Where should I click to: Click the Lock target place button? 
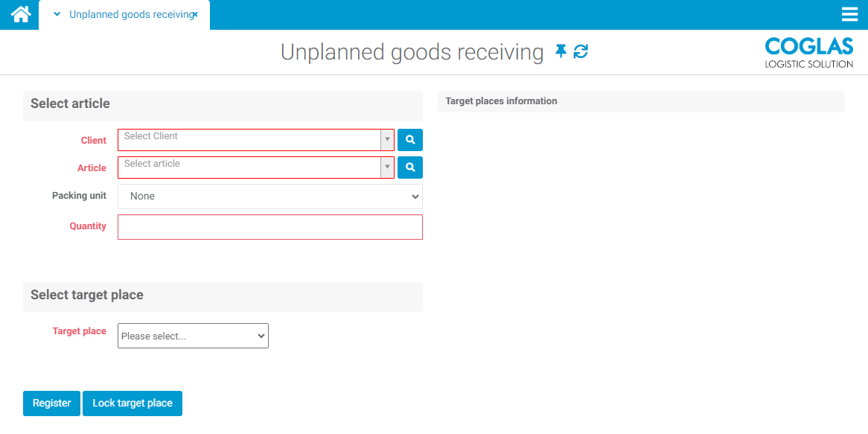[132, 403]
